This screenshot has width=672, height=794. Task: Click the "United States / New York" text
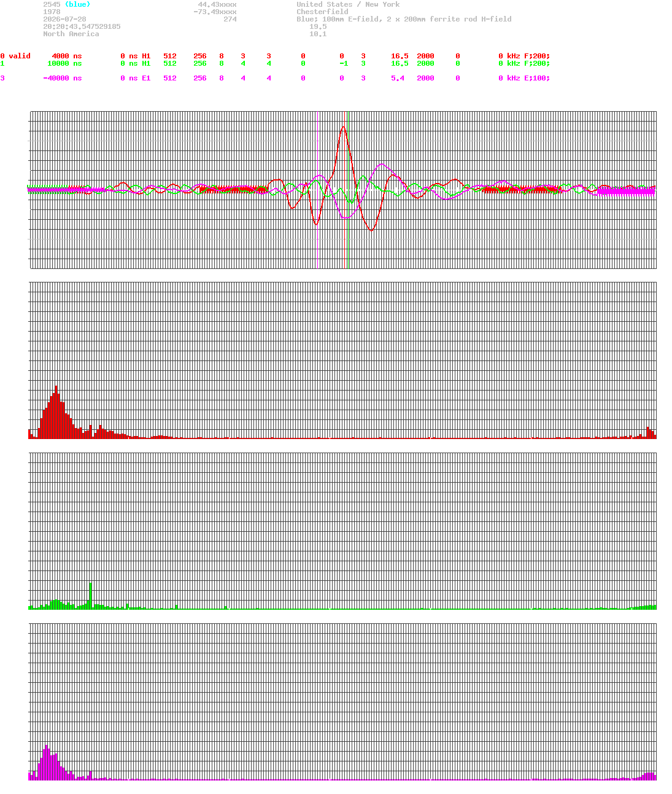[348, 4]
